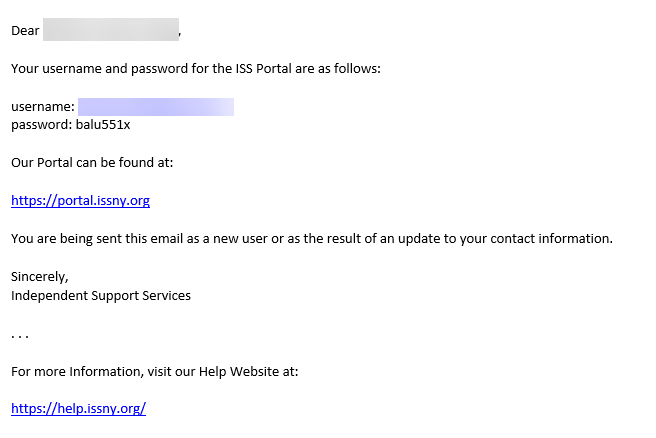
Task: Click the text "Our Portal can be found at:"
Action: [92, 163]
